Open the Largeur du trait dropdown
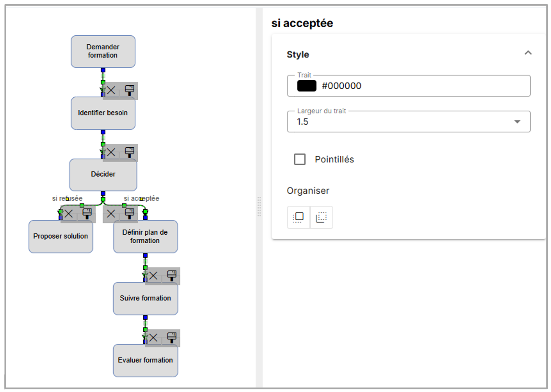This screenshot has height=392, width=551. [517, 122]
